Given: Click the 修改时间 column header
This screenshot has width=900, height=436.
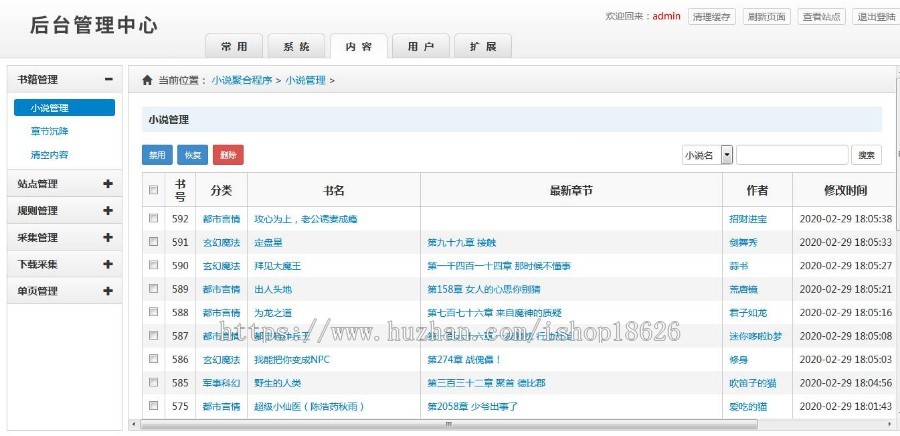Looking at the screenshot, I should (x=845, y=190).
